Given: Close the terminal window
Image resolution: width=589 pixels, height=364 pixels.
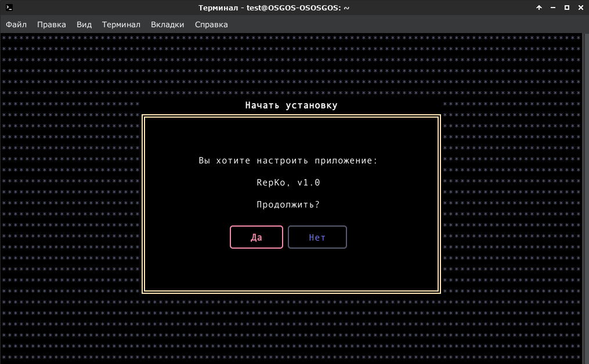Looking at the screenshot, I should coord(581,8).
